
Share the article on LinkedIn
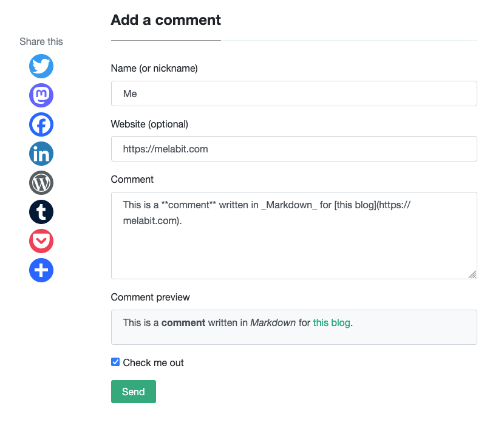click(x=41, y=154)
